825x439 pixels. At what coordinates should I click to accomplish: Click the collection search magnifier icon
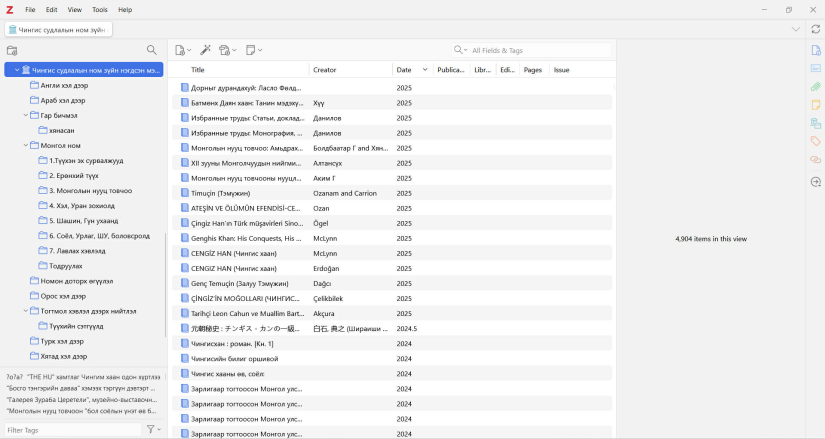152,50
